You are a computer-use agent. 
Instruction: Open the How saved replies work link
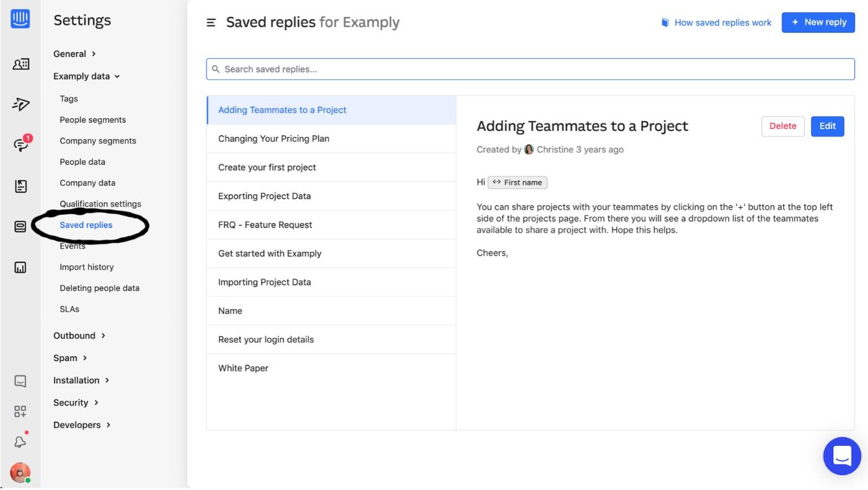[716, 22]
